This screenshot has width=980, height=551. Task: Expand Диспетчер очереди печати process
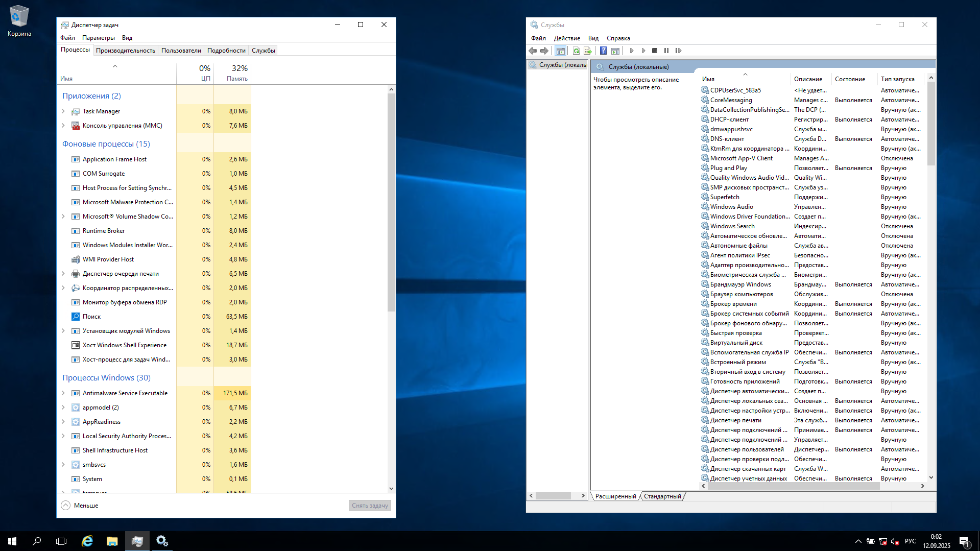pos(63,274)
